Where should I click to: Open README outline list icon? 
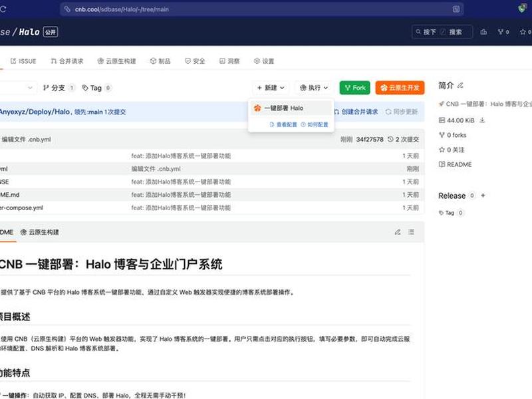tap(411, 232)
